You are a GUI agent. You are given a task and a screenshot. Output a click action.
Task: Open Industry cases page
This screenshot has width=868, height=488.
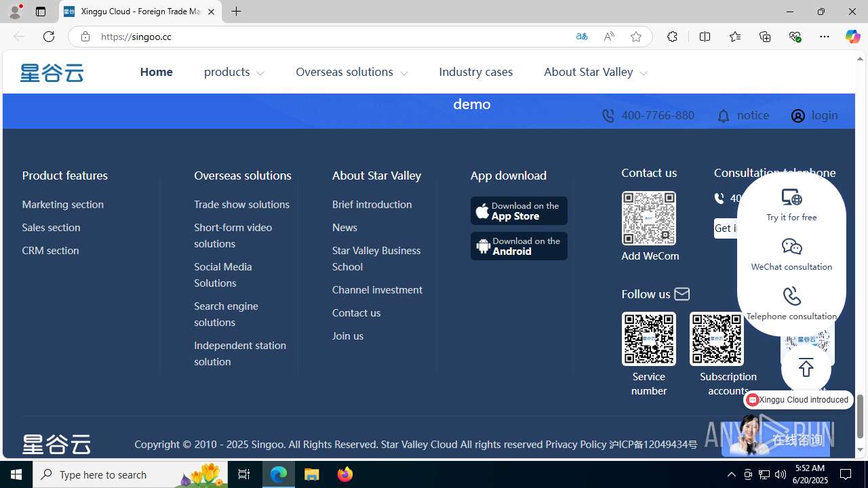(475, 72)
